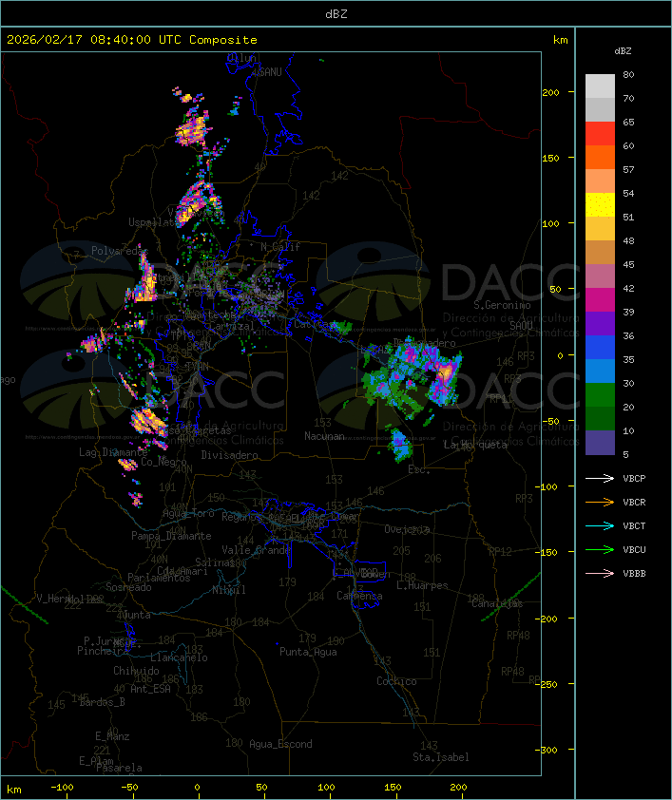Viewport: 672px width, 800px height.
Task: Click the 200 km mark on right axis
Action: coord(550,92)
